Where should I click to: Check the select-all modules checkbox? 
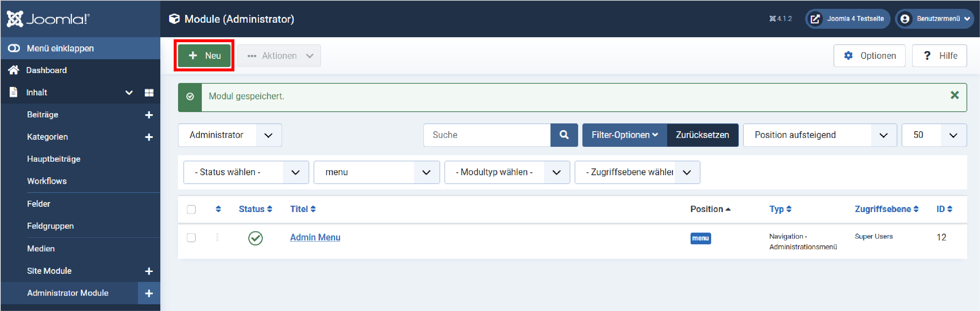(191, 210)
